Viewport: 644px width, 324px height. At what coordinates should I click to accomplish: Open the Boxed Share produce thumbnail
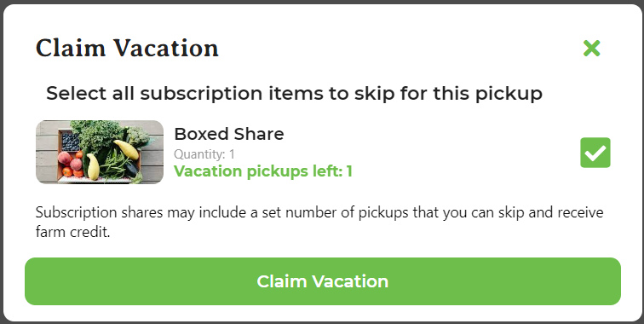coord(100,152)
